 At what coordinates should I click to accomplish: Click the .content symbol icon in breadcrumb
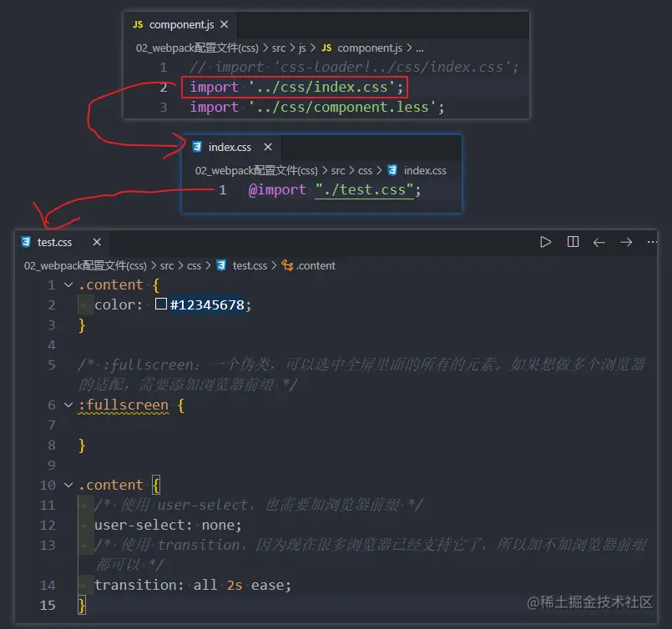288,265
